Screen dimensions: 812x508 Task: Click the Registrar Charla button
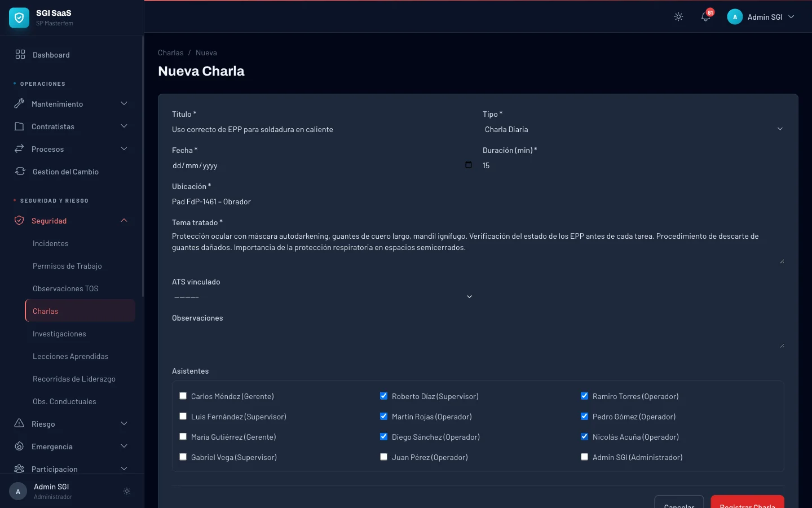coord(747,502)
